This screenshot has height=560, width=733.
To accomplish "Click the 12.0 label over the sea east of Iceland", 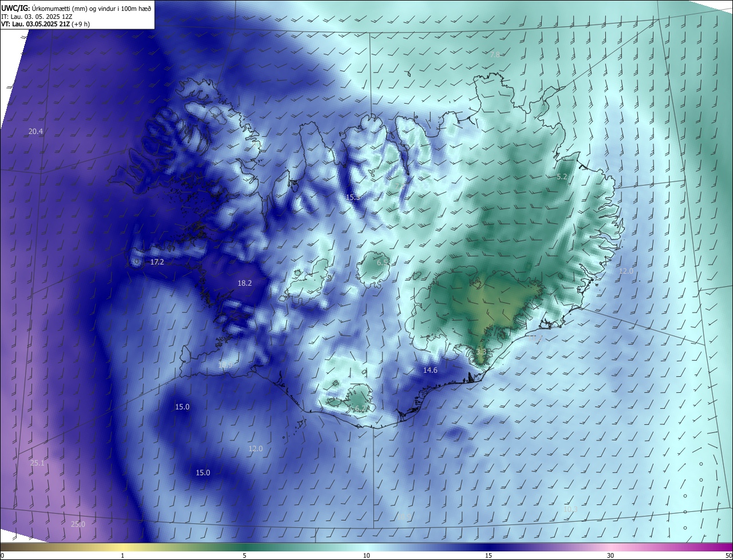I will point(626,271).
